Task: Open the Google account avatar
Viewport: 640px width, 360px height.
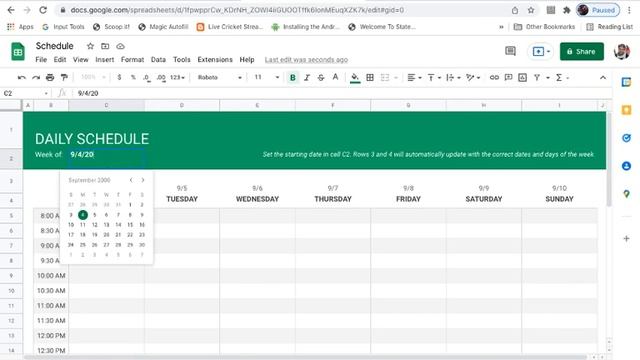Action: [622, 51]
